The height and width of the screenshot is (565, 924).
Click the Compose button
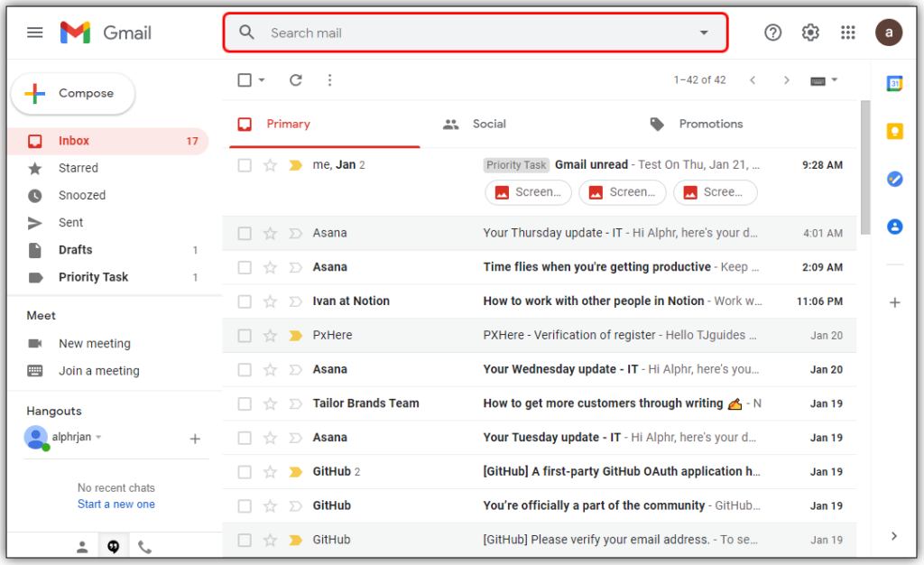[72, 93]
